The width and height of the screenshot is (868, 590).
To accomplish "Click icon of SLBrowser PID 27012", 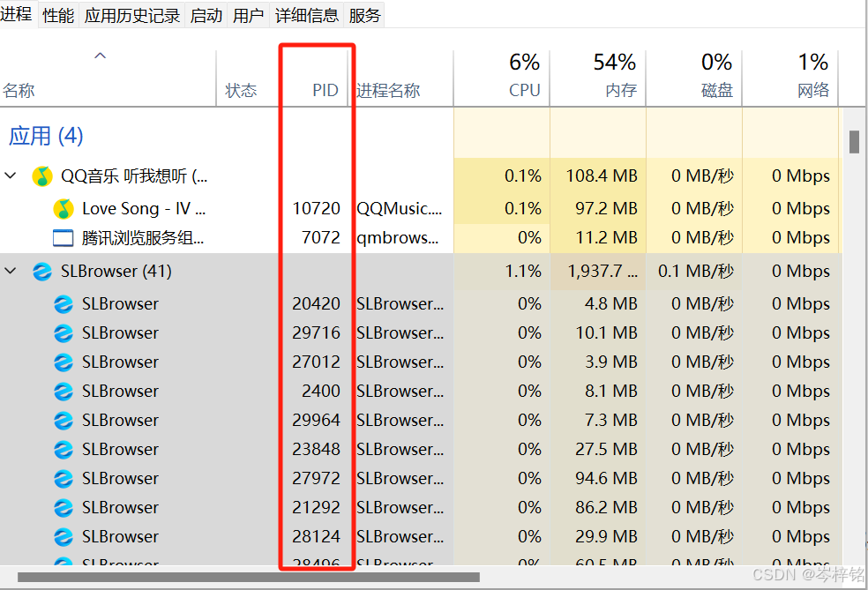I will coord(64,362).
